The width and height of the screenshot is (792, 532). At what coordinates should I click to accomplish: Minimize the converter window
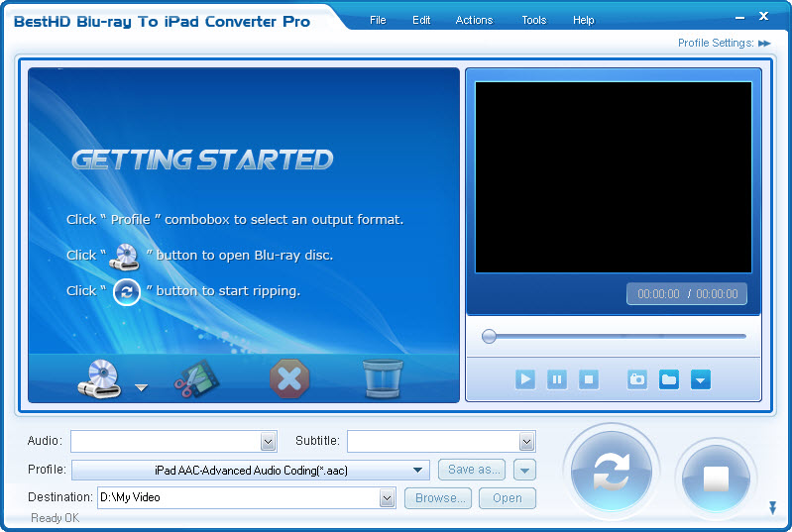(x=740, y=18)
